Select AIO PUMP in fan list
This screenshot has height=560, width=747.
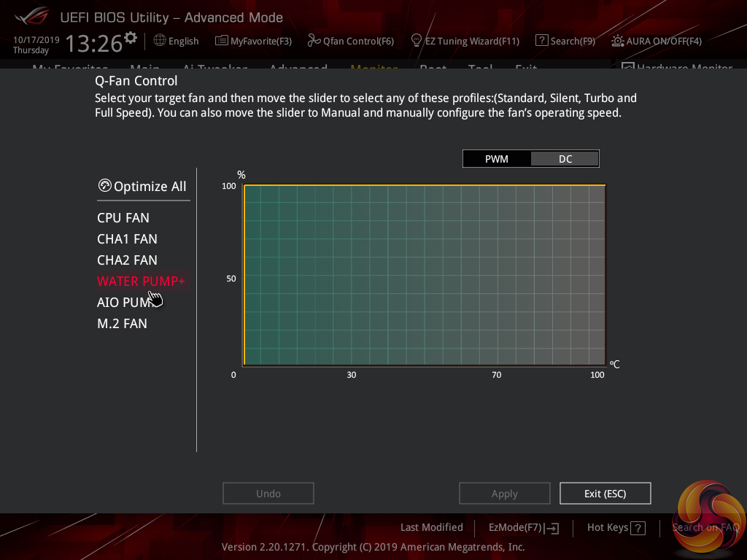click(125, 303)
